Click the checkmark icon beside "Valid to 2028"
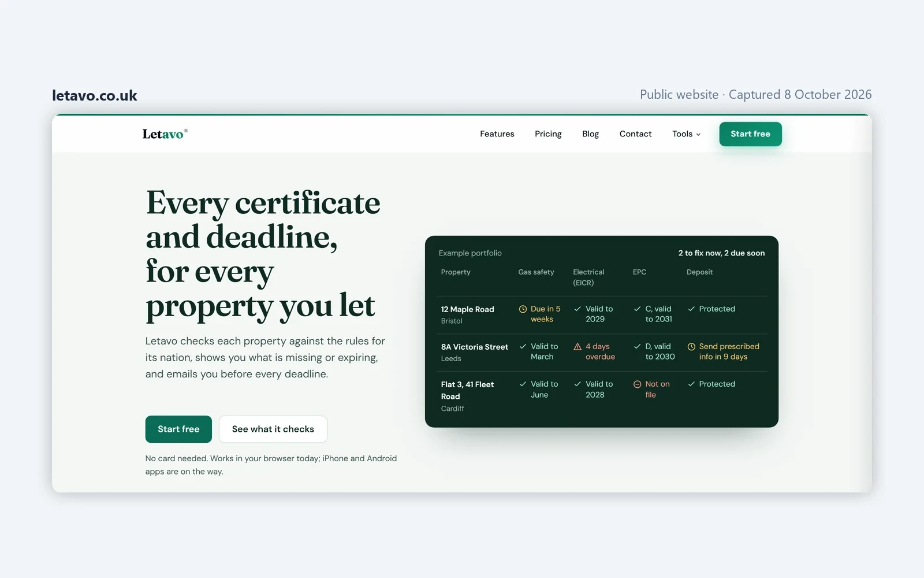 coord(577,384)
